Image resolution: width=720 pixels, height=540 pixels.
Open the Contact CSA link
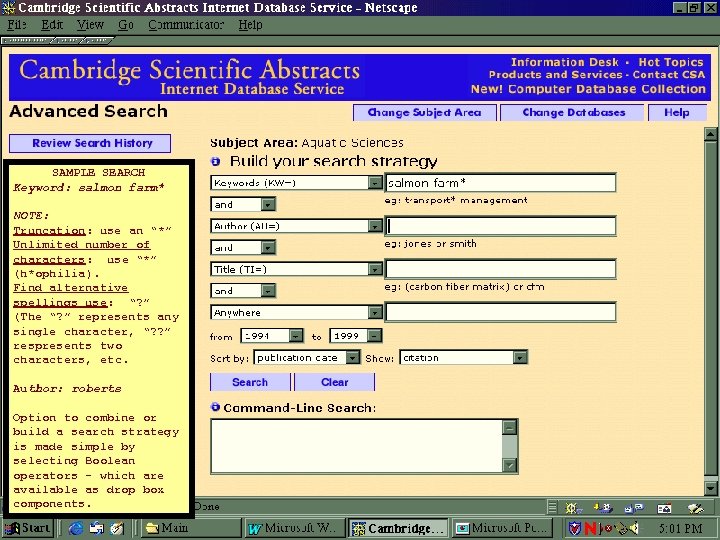[669, 74]
